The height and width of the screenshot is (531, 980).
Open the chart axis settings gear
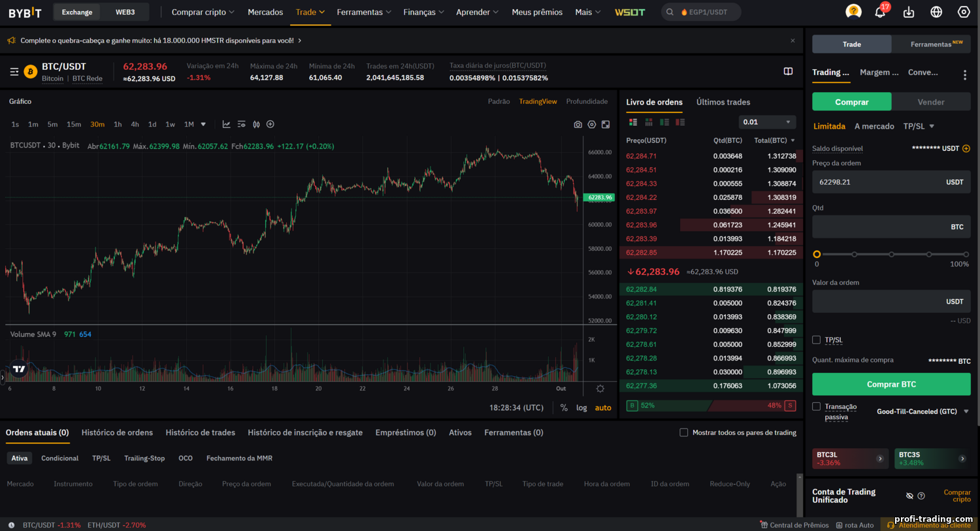click(600, 389)
